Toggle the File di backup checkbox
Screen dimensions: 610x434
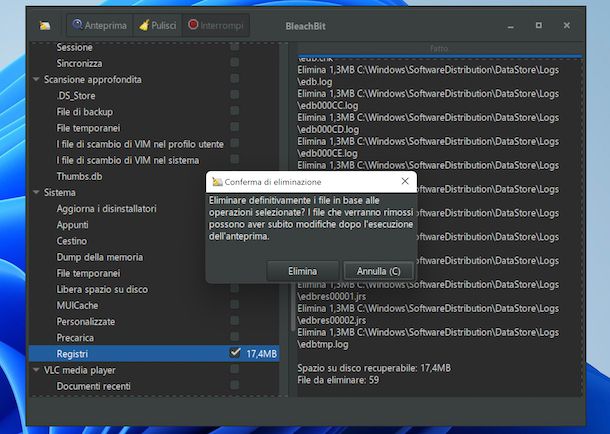[235, 111]
